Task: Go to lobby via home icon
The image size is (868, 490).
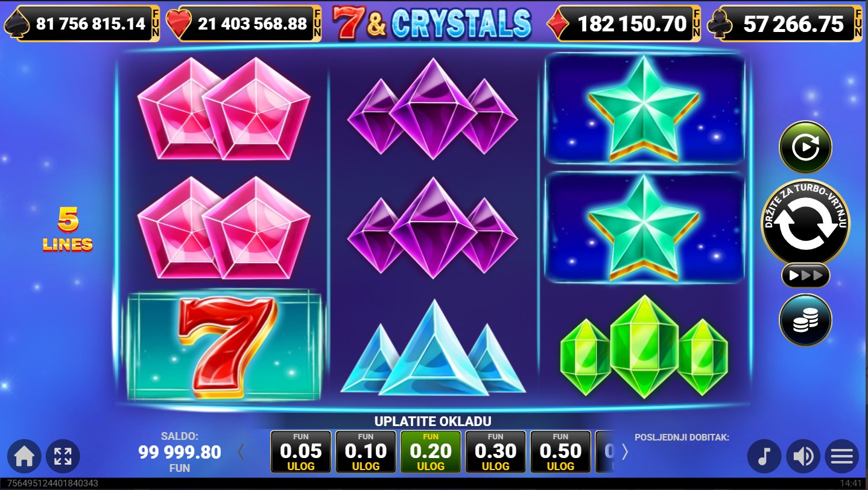Action: point(24,456)
